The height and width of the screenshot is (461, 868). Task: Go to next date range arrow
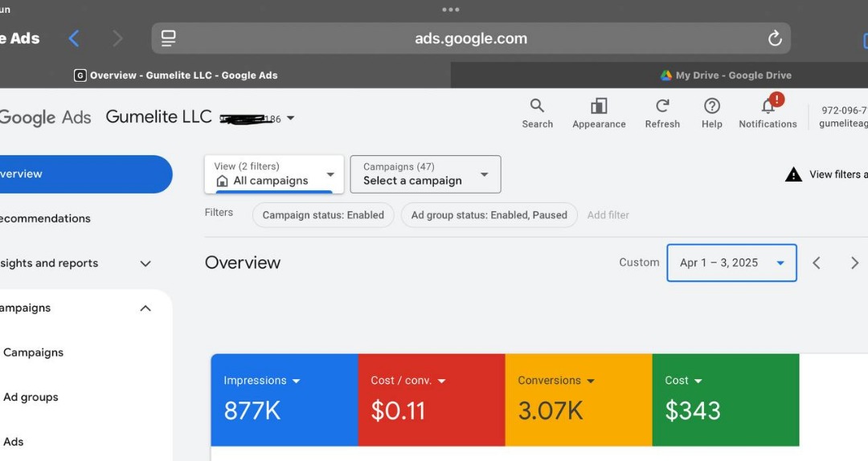(x=854, y=263)
